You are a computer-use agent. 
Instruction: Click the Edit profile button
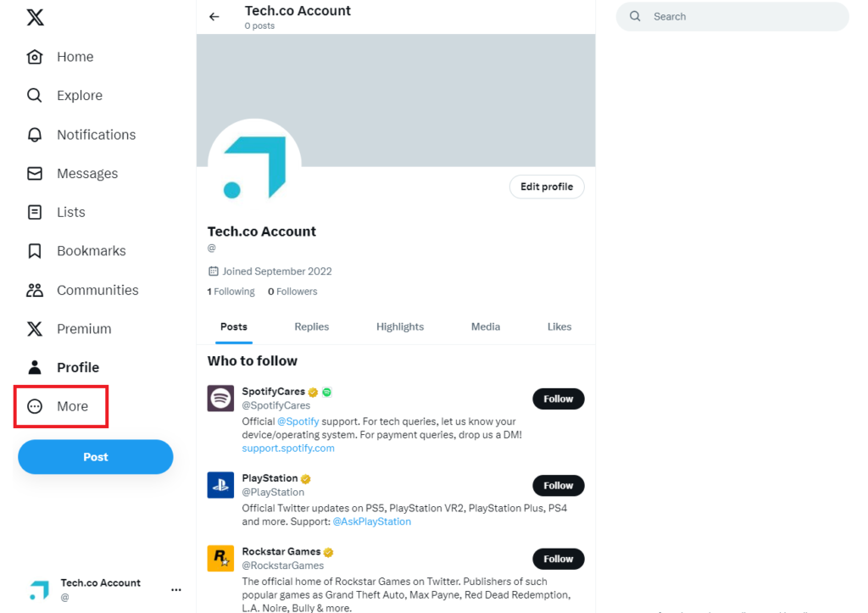tap(546, 187)
